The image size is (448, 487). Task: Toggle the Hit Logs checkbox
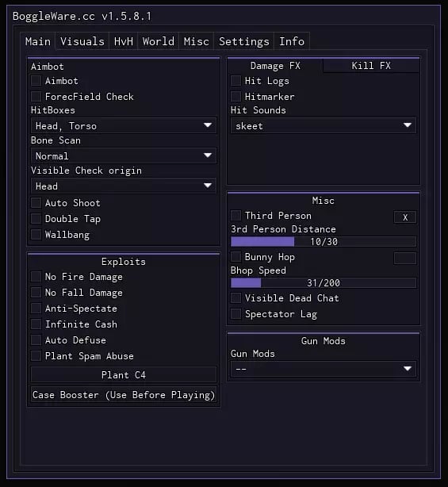[236, 81]
